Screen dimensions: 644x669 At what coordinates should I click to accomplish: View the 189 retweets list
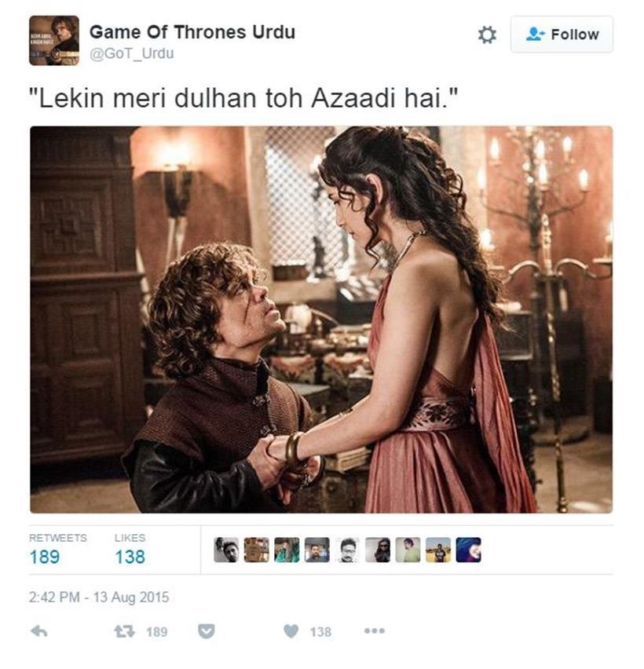pyautogui.click(x=45, y=557)
